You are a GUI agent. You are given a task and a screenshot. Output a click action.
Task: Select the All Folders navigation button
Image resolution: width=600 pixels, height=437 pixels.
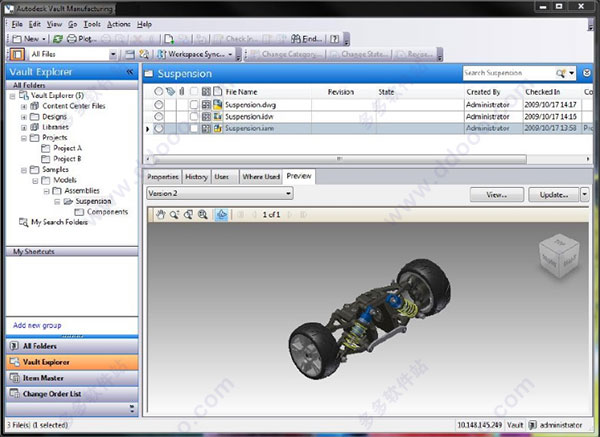point(72,346)
